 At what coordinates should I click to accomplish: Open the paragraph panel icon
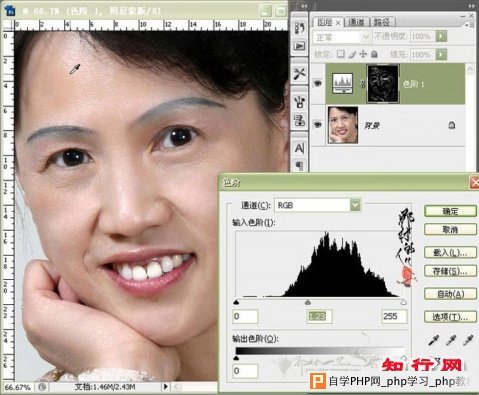tap(299, 165)
